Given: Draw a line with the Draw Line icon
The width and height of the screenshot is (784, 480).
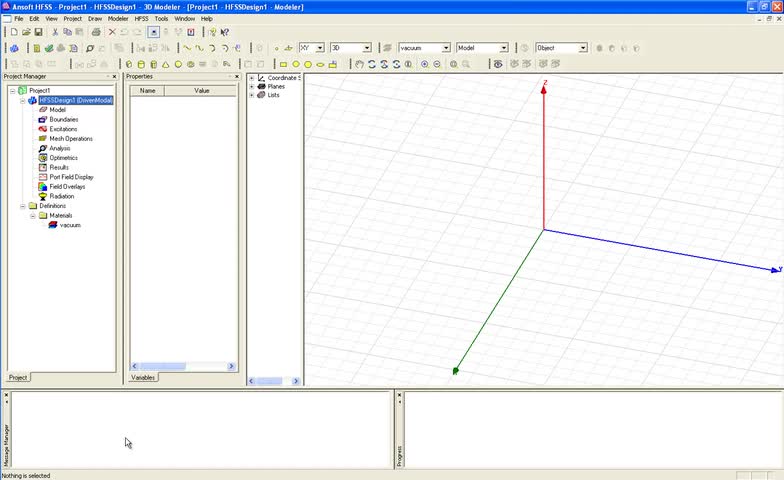Looking at the screenshot, I should pyautogui.click(x=187, y=48).
